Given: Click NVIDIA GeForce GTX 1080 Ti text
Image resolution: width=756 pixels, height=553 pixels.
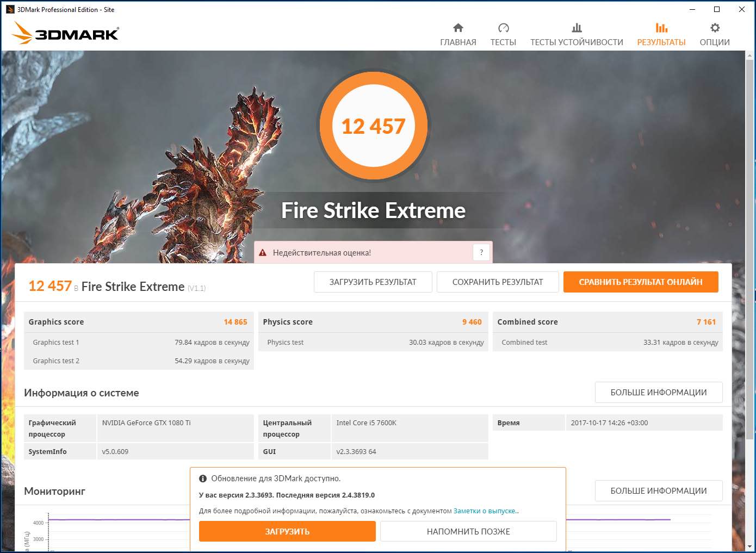Looking at the screenshot, I should pos(146,422).
